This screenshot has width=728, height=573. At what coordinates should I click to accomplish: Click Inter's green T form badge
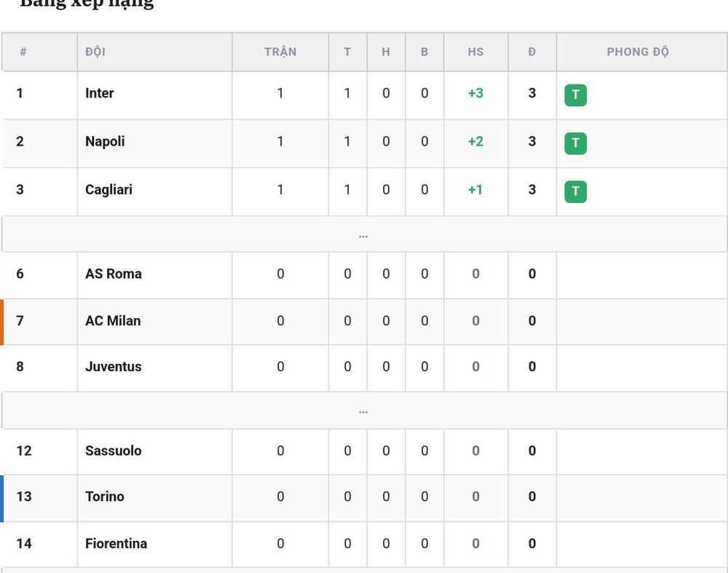(575, 95)
